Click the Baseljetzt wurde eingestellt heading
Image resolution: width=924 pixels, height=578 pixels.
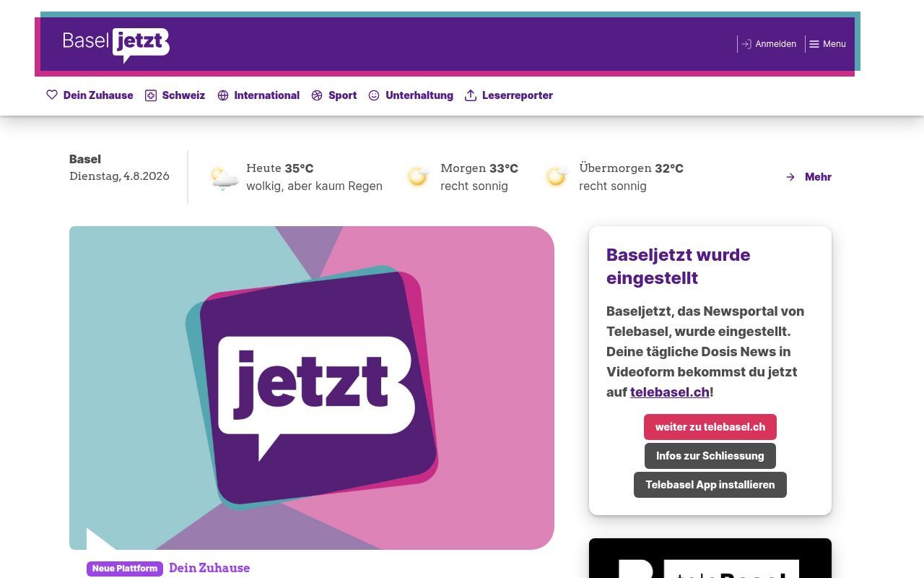tap(679, 266)
